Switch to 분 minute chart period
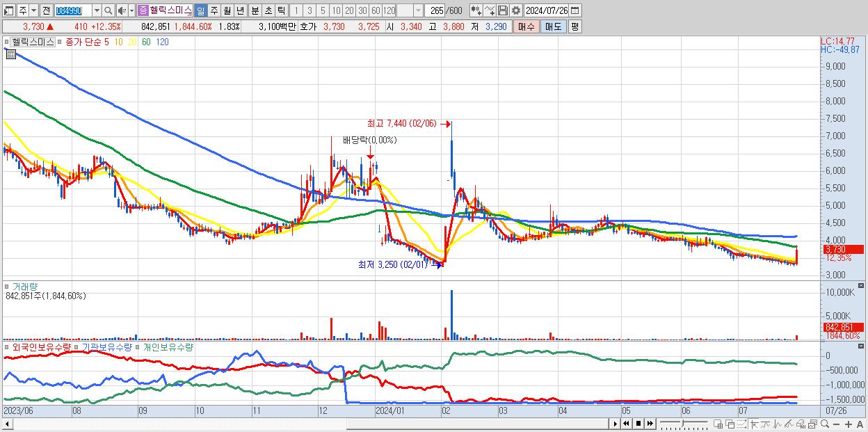 [x=255, y=10]
